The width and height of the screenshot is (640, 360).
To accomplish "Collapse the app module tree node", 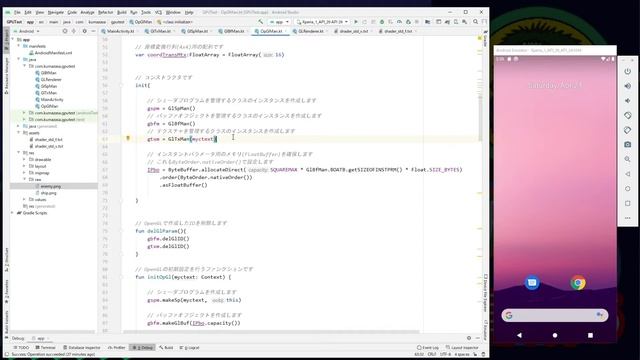I will 13,40.
